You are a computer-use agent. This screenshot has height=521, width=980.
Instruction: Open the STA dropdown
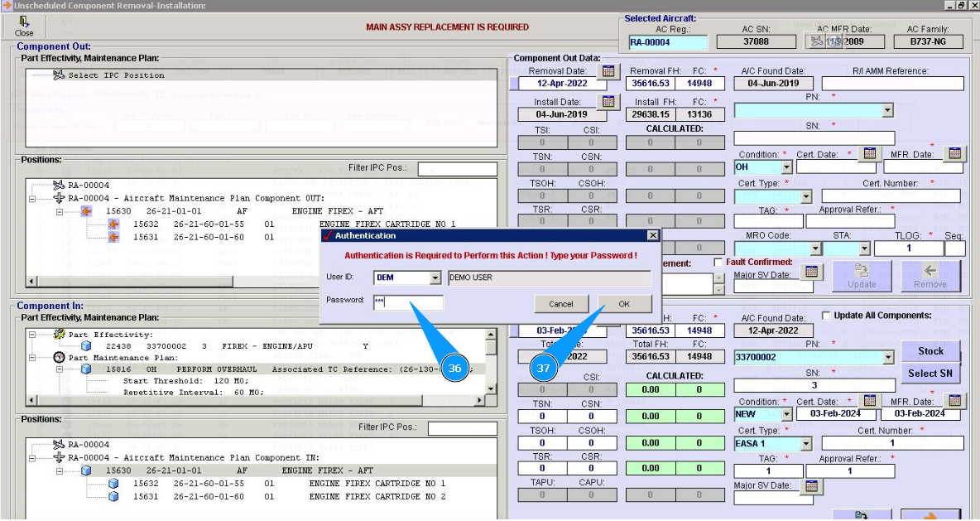[865, 249]
